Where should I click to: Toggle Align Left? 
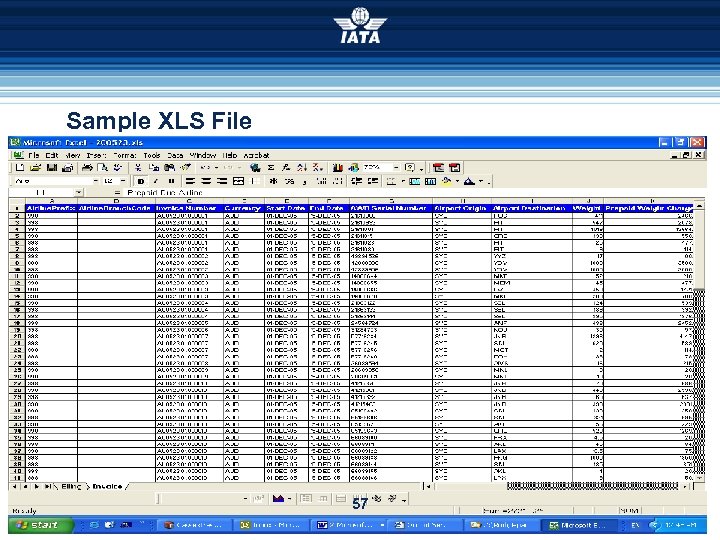click(191, 181)
